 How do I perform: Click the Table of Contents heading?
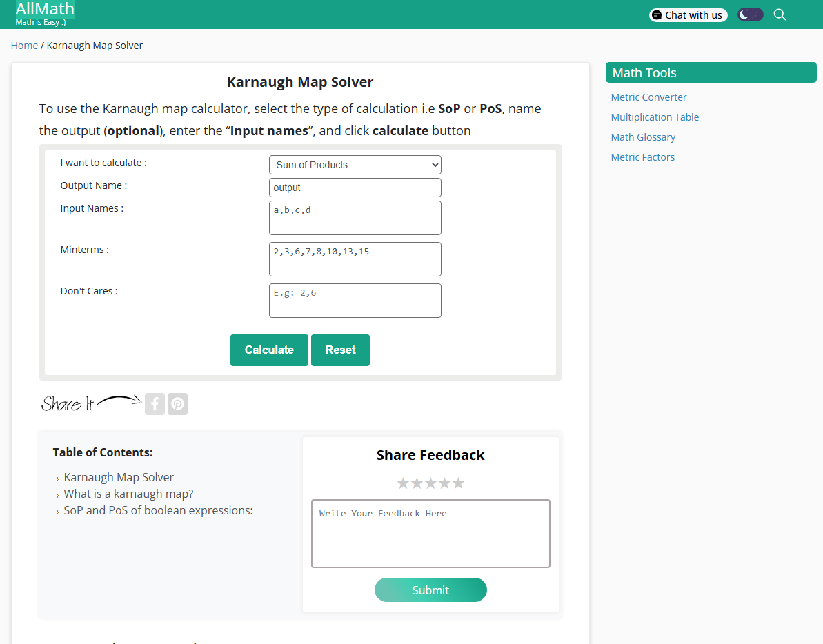103,452
